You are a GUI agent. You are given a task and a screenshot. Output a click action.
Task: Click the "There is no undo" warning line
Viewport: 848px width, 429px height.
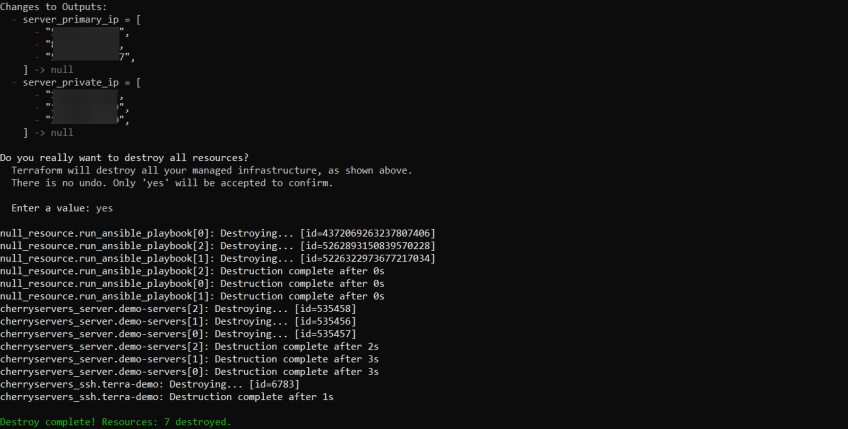(x=172, y=183)
